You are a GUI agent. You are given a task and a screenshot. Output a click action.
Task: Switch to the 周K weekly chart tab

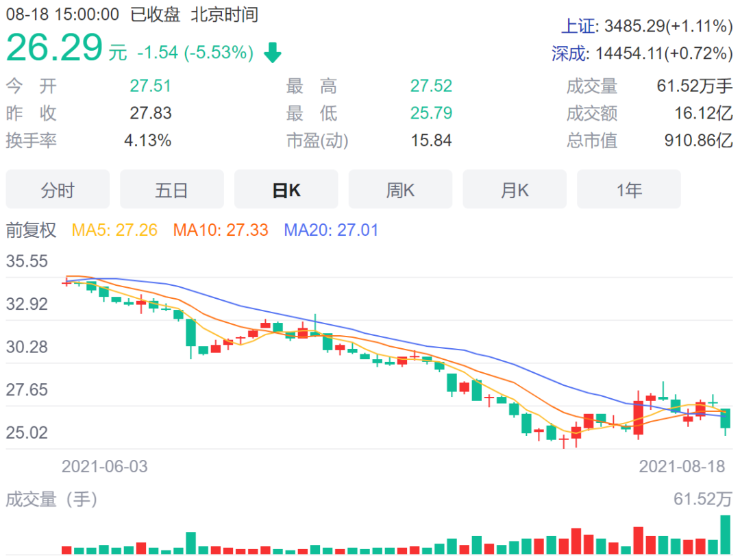[400, 189]
